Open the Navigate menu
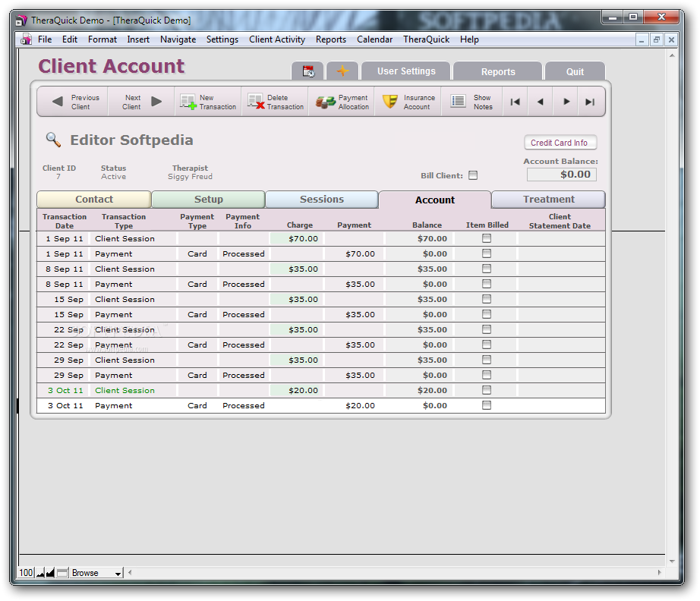 point(178,39)
